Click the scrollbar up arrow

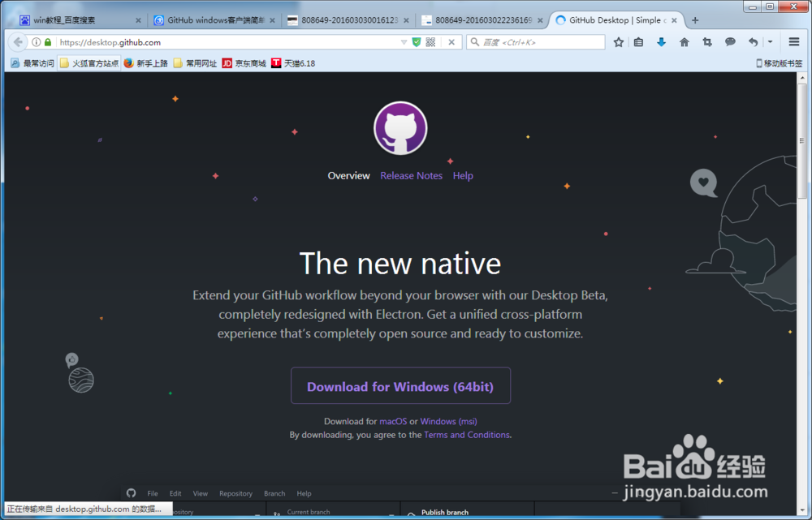[802, 78]
